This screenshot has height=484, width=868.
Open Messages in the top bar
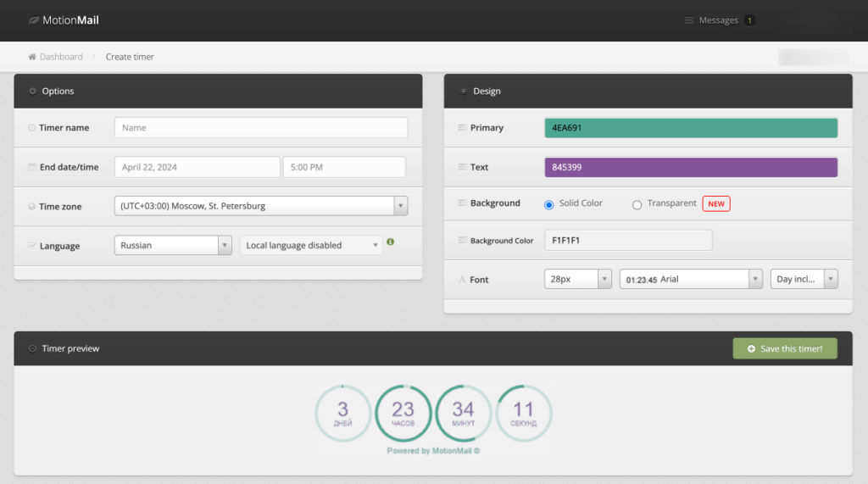(719, 20)
